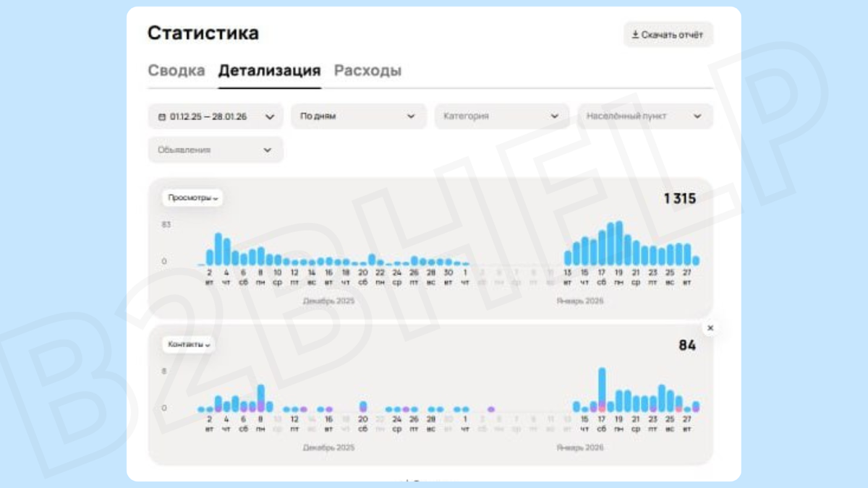Screen dimensions: 868x488
Task: Close the Контакты chart with the X
Action: pyautogui.click(x=710, y=328)
